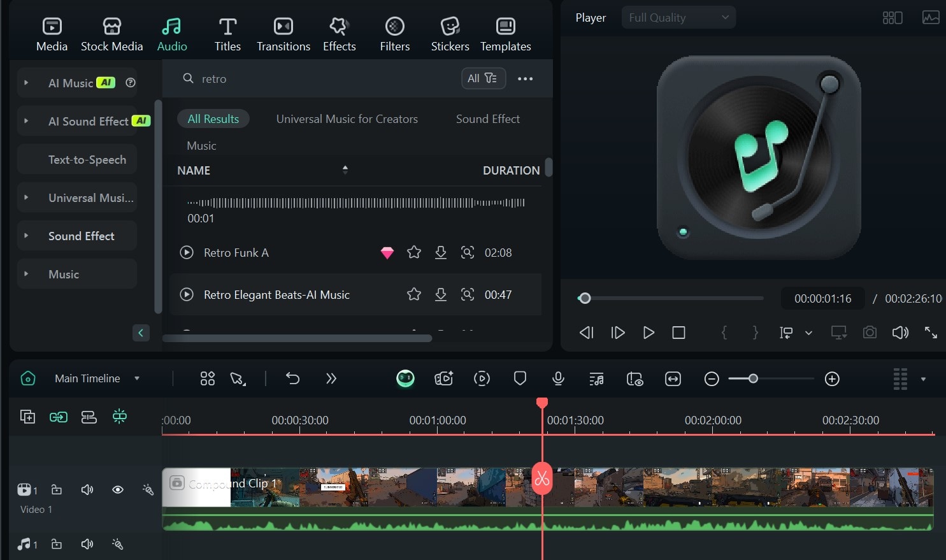Open the Transitions tab

[283, 34]
